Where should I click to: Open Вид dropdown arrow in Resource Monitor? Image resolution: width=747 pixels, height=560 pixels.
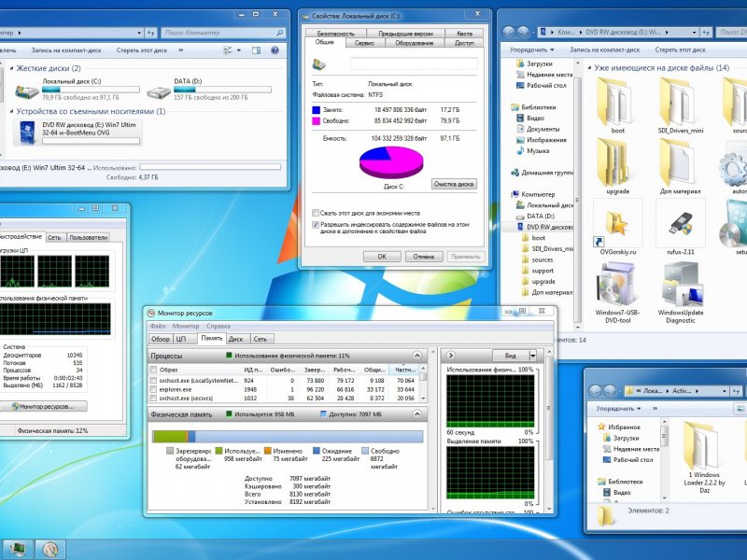pos(532,356)
